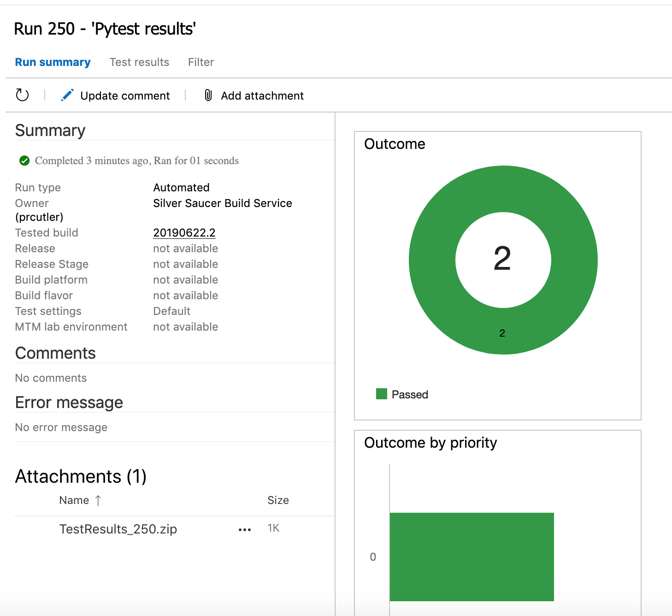This screenshot has width=672, height=616.
Task: Click the sort arrow next to Name
Action: click(x=98, y=500)
